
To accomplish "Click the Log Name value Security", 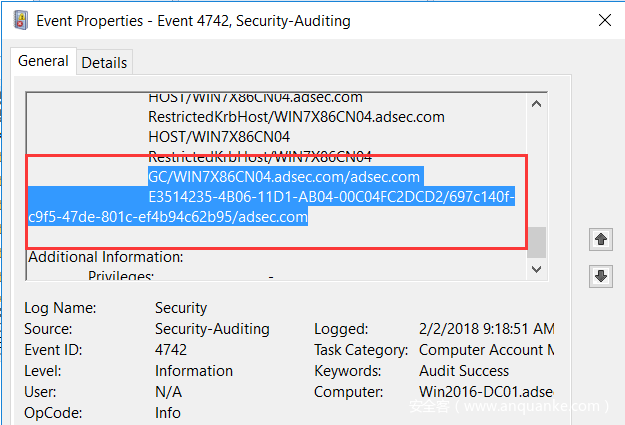I will pos(181,308).
